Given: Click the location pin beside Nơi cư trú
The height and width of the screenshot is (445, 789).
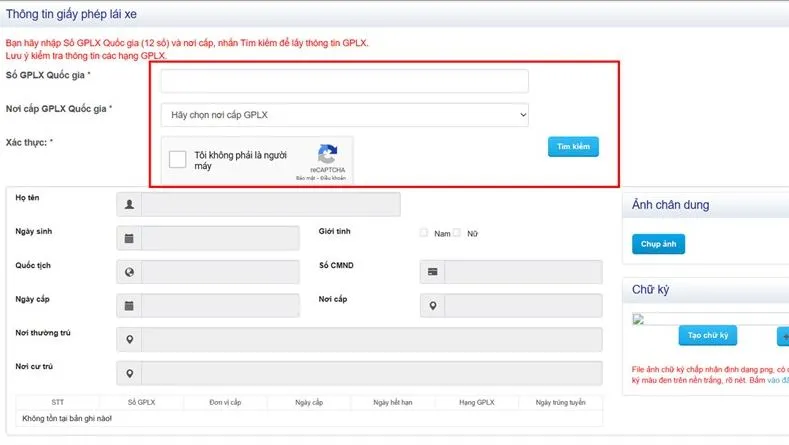Looking at the screenshot, I should click(x=129, y=373).
